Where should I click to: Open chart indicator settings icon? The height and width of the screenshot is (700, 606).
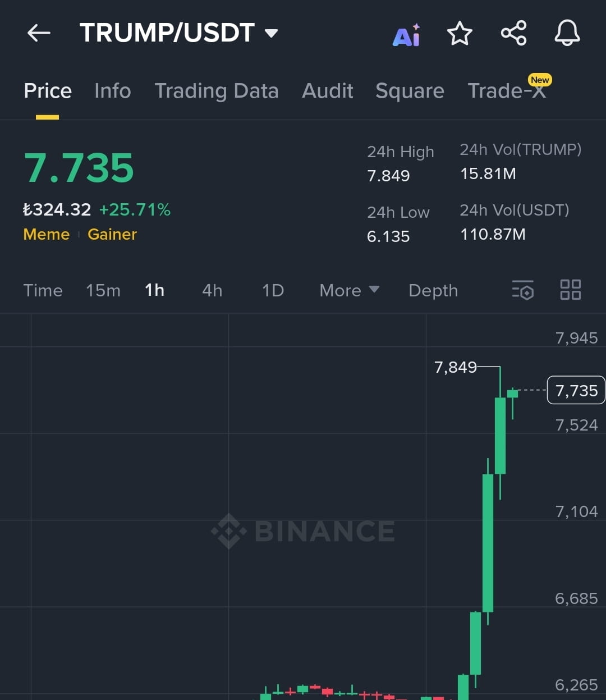click(522, 290)
